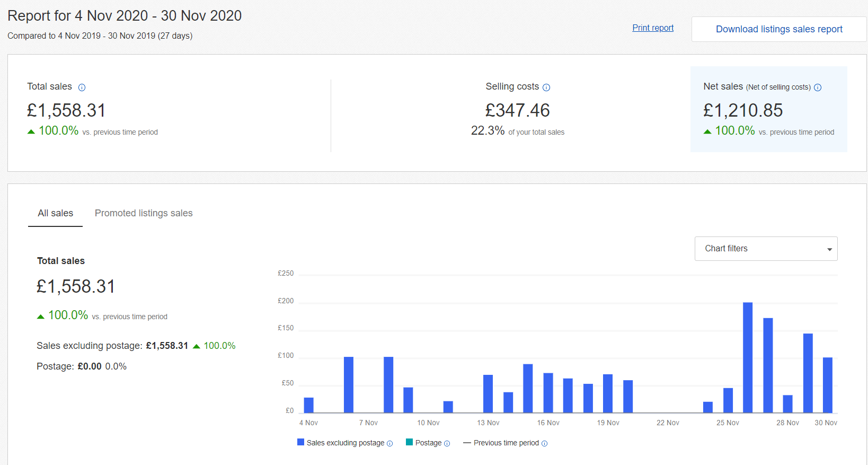Viewport: 868px width, 465px height.
Task: Click the Selling costs info icon
Action: coord(546,87)
